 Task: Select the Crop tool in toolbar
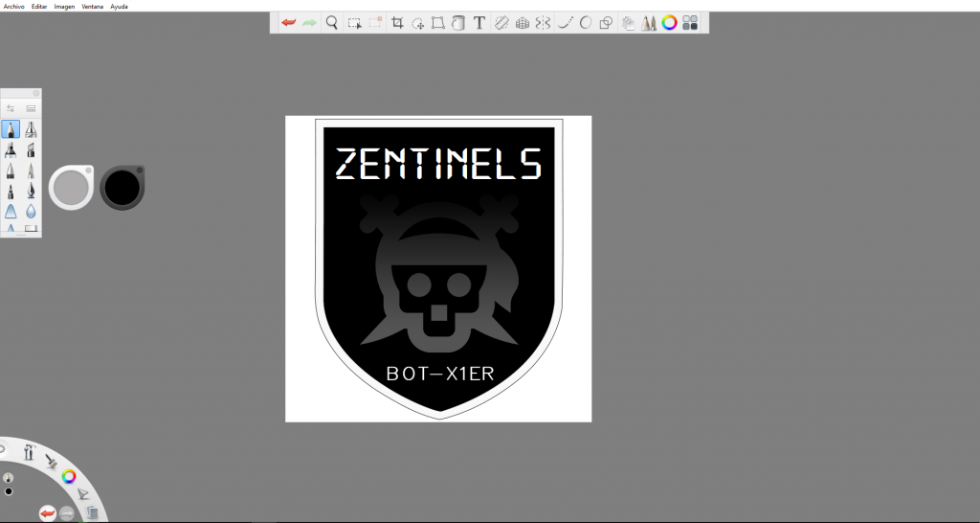(397, 23)
